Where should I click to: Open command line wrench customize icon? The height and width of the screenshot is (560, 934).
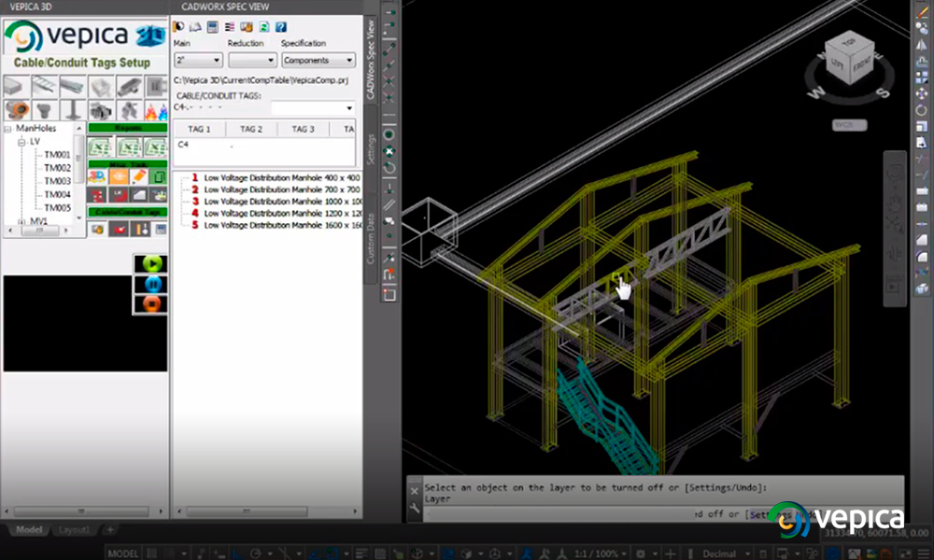pyautogui.click(x=415, y=508)
